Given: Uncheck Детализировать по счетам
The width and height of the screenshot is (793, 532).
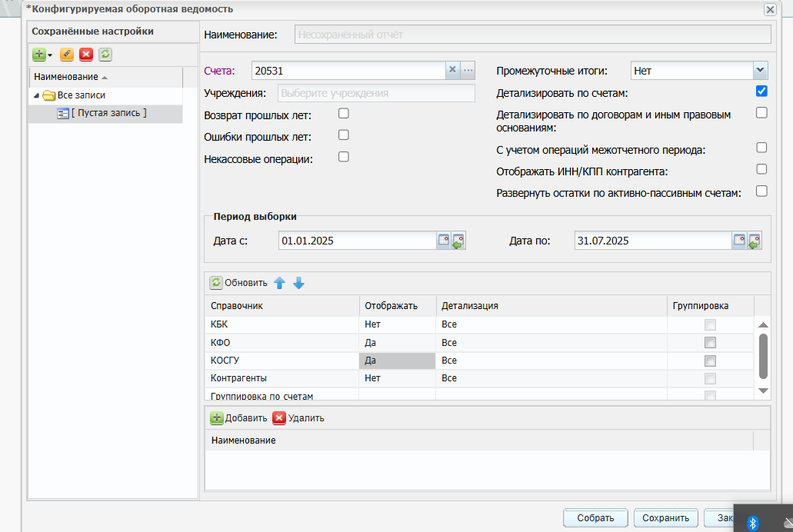Looking at the screenshot, I should (761, 91).
